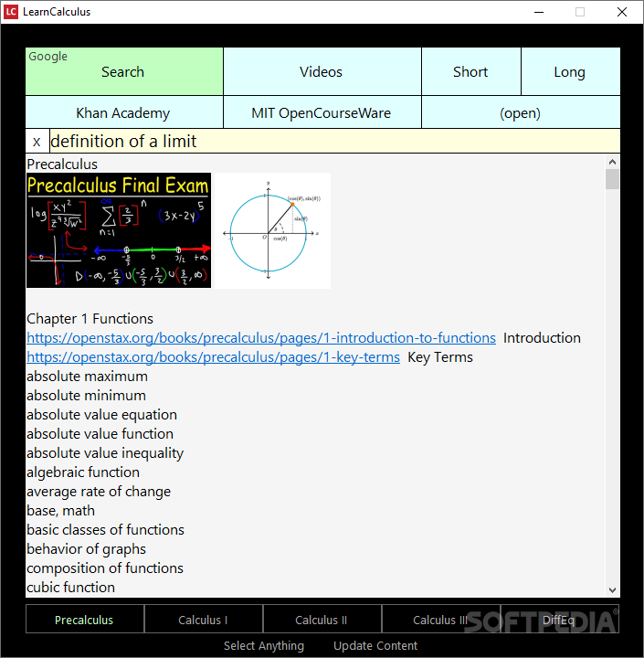The width and height of the screenshot is (644, 658).
Task: Minimize the LearnCalculus window
Action: coord(539,12)
